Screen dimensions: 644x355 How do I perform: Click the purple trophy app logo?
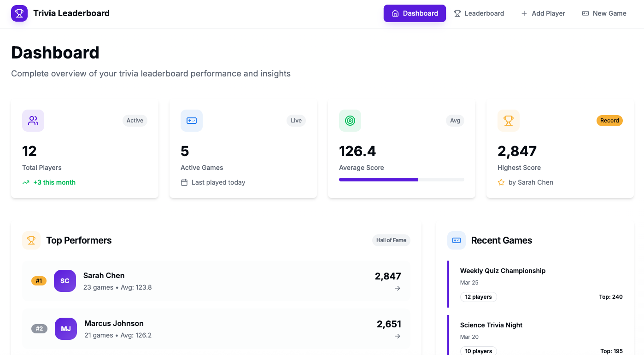click(x=19, y=13)
